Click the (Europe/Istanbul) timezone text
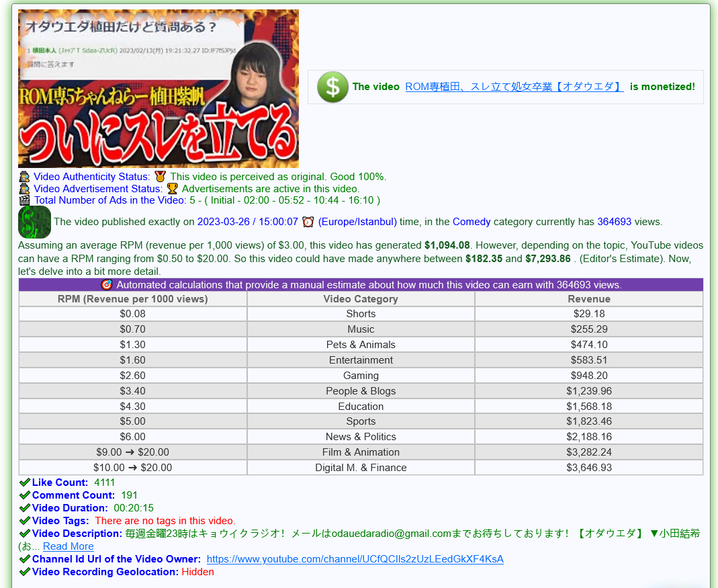The height and width of the screenshot is (588, 718). (x=357, y=222)
